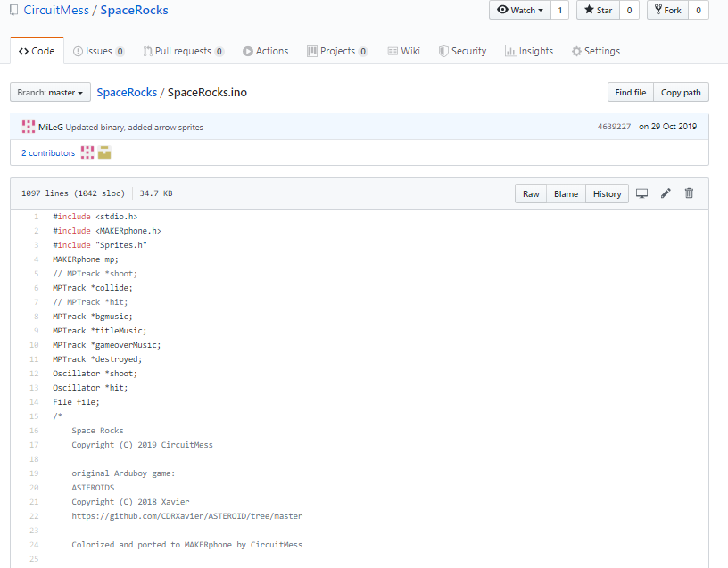Click the SpaceRocks breadcrumb folder link
The image size is (728, 568).
click(x=127, y=93)
